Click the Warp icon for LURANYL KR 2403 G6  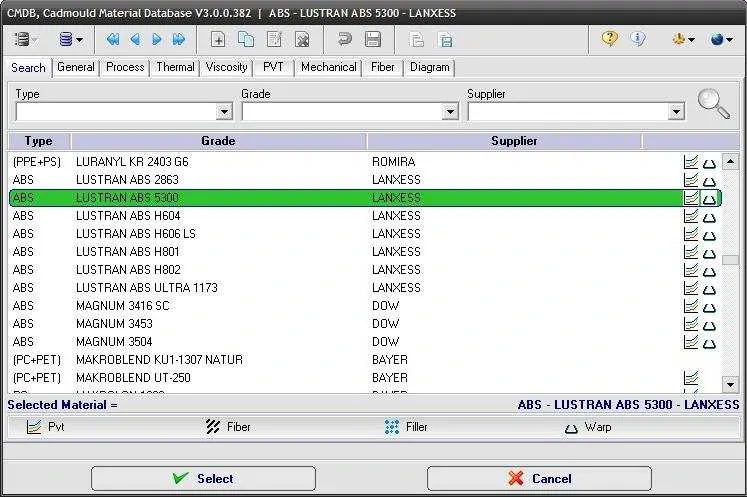pyautogui.click(x=709, y=162)
